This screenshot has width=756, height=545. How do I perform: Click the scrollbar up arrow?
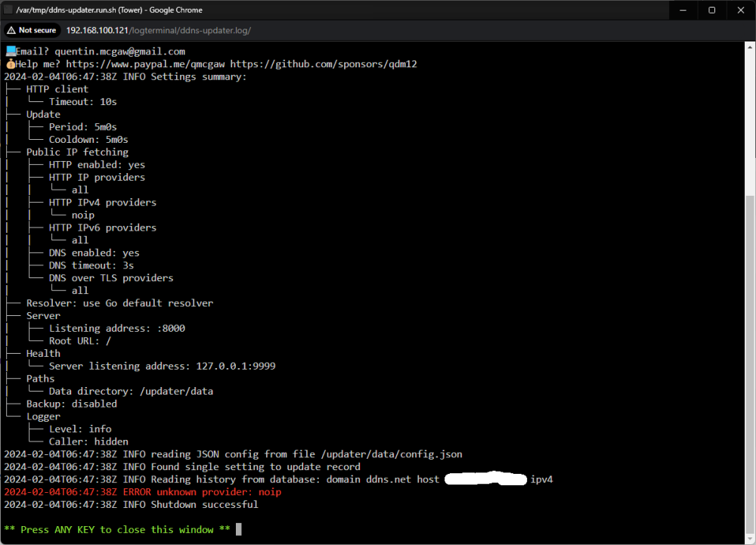(x=750, y=47)
